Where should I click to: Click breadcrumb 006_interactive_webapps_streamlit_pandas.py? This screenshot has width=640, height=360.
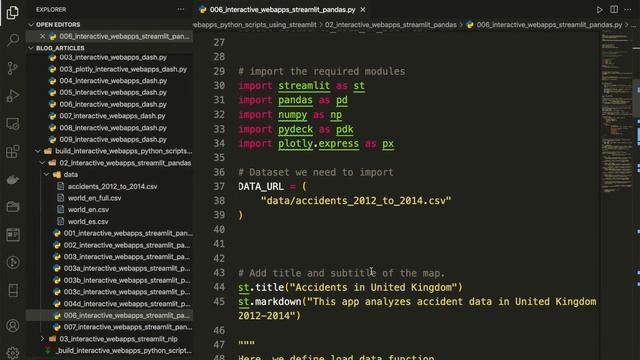(549, 25)
